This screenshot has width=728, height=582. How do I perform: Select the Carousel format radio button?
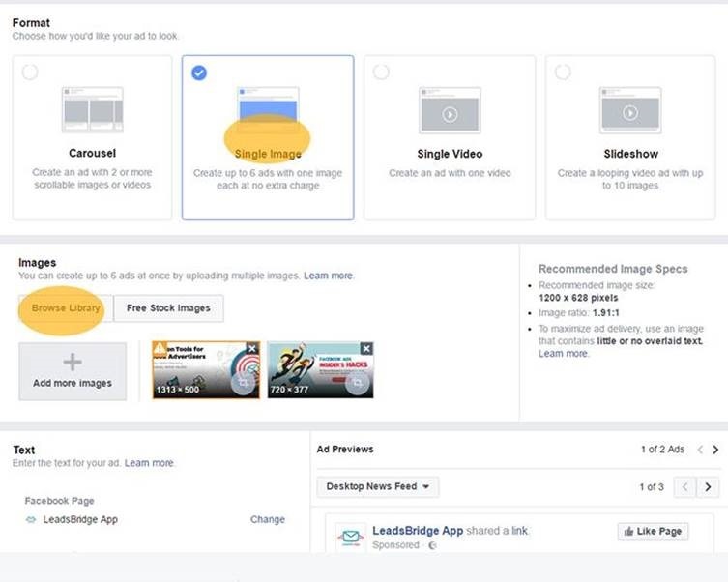[30, 73]
